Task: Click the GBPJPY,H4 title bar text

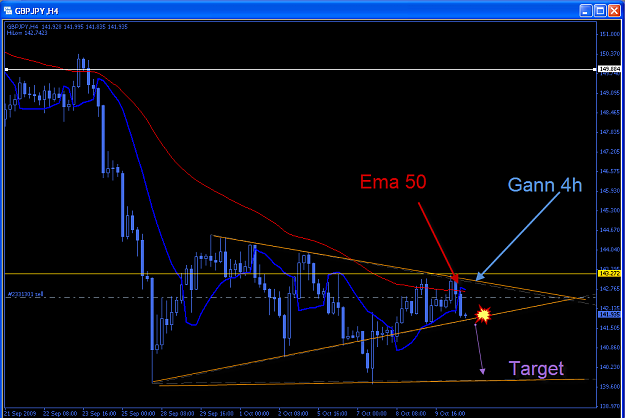Action: pos(36,11)
